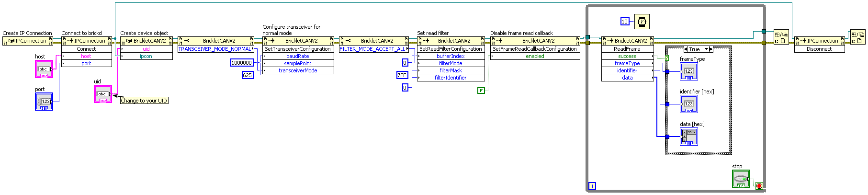Click the "Change to your UID" label
The image size is (868, 195).
[144, 101]
